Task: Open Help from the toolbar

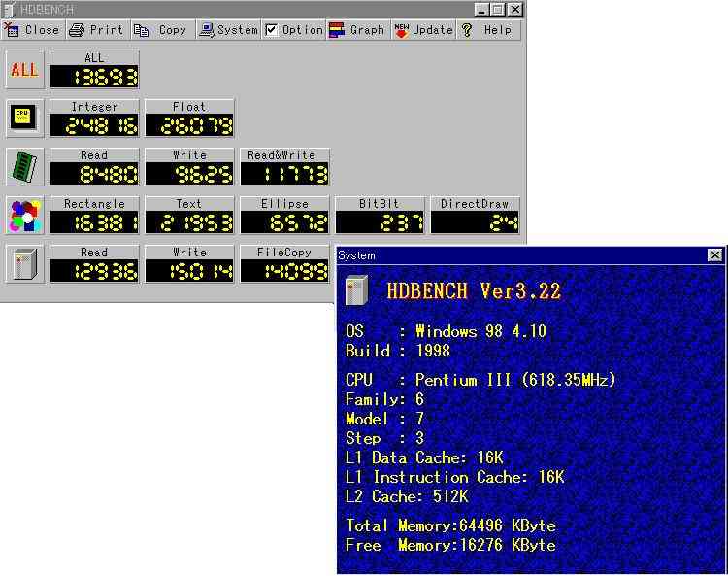Action: pos(488,30)
